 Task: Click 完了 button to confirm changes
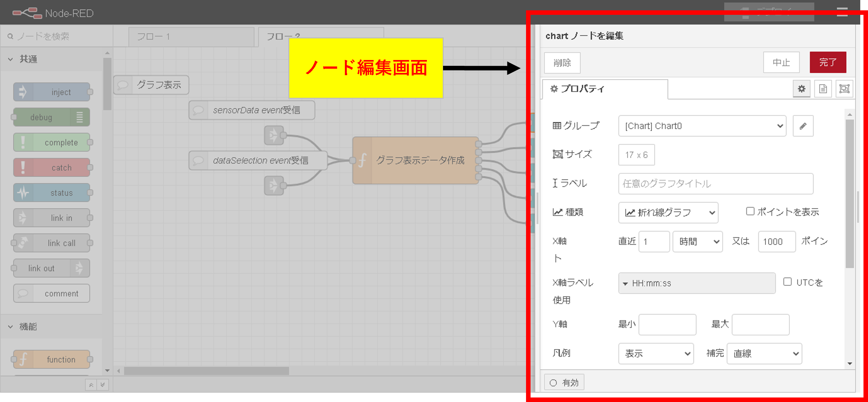click(828, 63)
